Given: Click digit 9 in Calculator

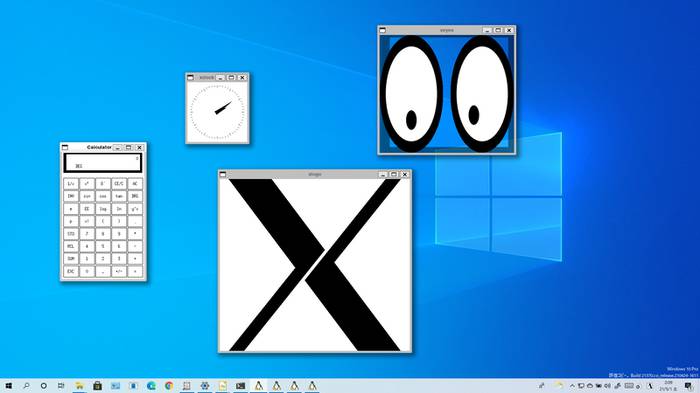Looking at the screenshot, I should 119,234.
